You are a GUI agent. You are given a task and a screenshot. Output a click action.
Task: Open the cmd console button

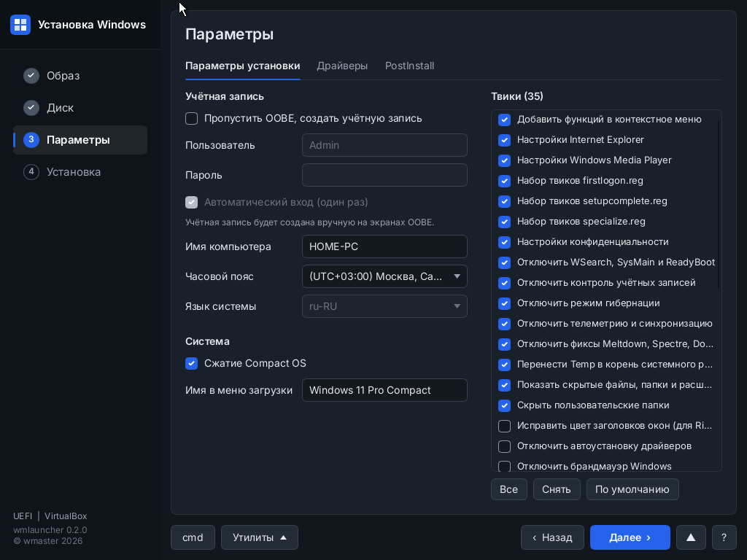point(193,537)
